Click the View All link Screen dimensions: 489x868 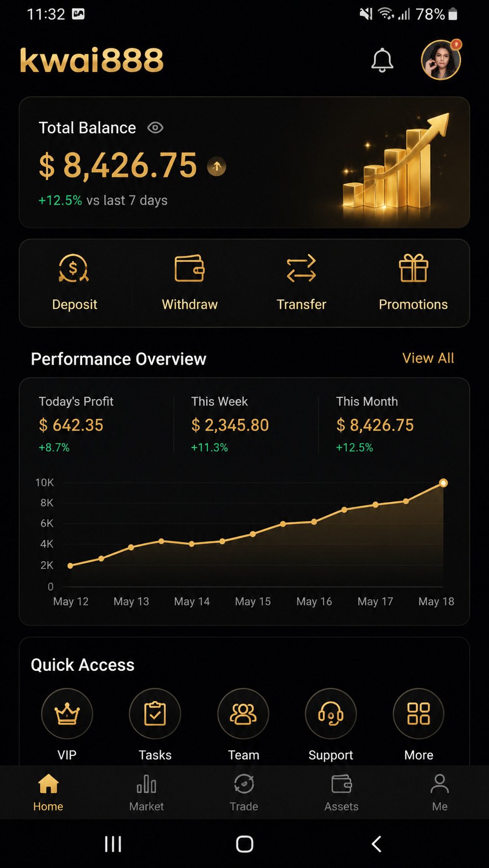[x=428, y=358]
